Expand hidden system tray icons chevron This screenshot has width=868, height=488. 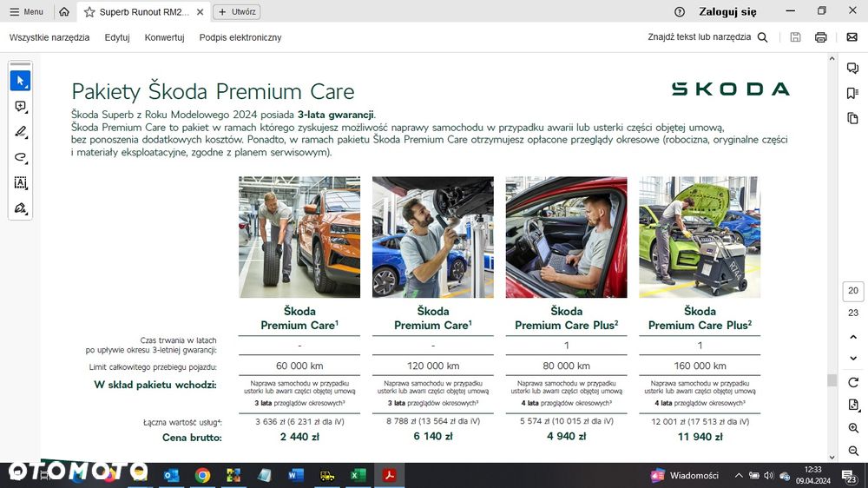point(739,475)
